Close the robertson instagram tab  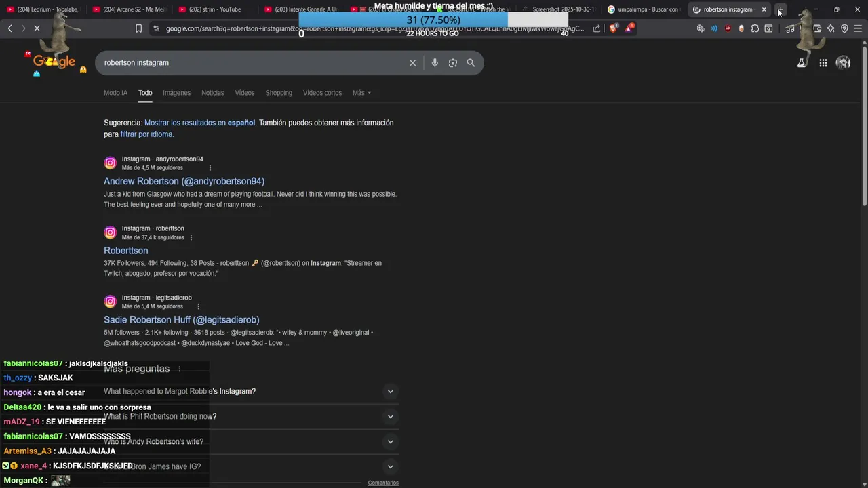click(764, 9)
